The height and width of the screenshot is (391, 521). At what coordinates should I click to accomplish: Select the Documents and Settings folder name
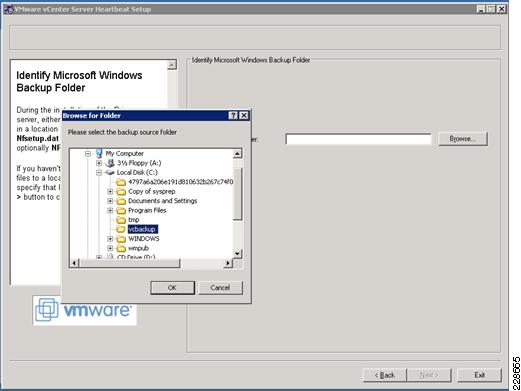point(162,201)
